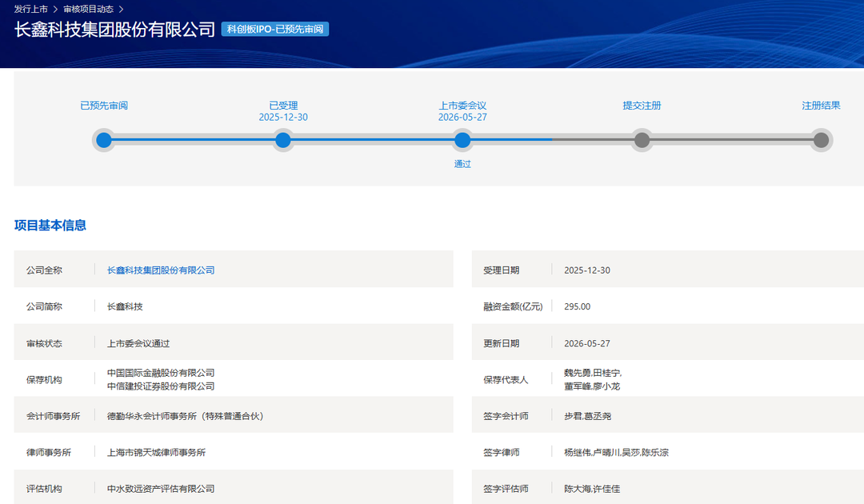Select the accounting firm 德勤华永会计师事务所
864x504 pixels.
tap(185, 416)
